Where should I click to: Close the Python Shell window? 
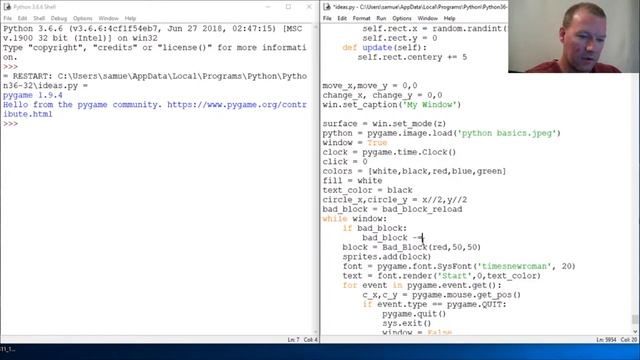pyautogui.click(x=309, y=7)
